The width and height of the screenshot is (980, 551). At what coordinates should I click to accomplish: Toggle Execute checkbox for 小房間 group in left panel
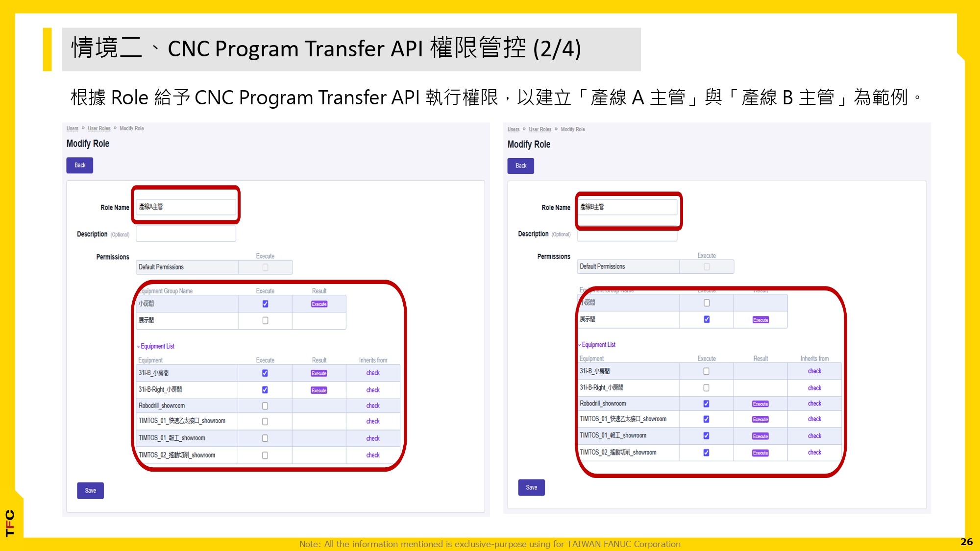265,304
